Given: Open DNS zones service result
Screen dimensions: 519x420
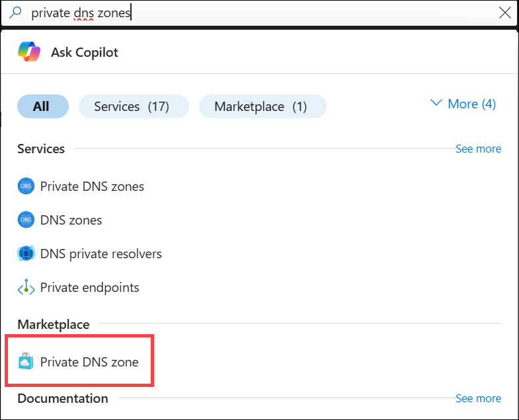Looking at the screenshot, I should 71,220.
